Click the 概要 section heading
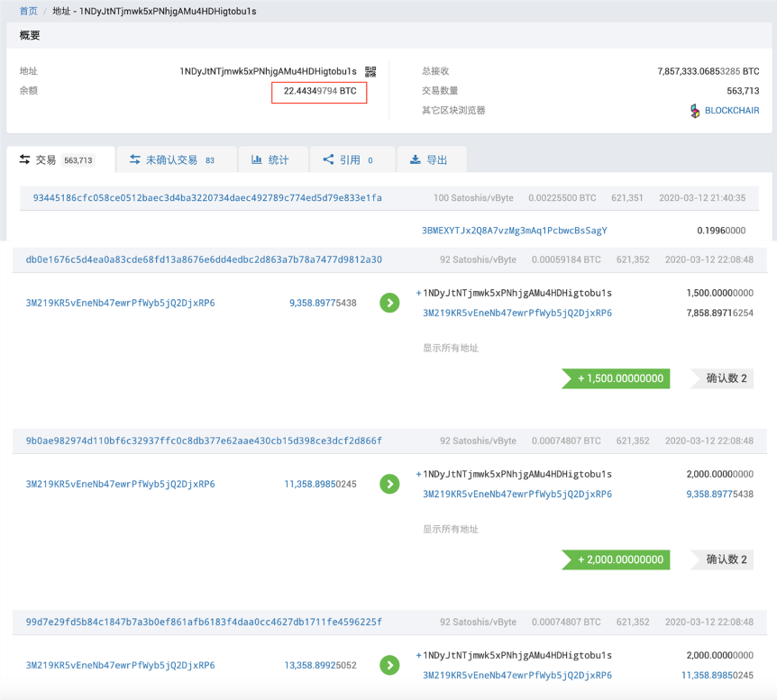Screen dimensions: 777x700 tap(30, 35)
